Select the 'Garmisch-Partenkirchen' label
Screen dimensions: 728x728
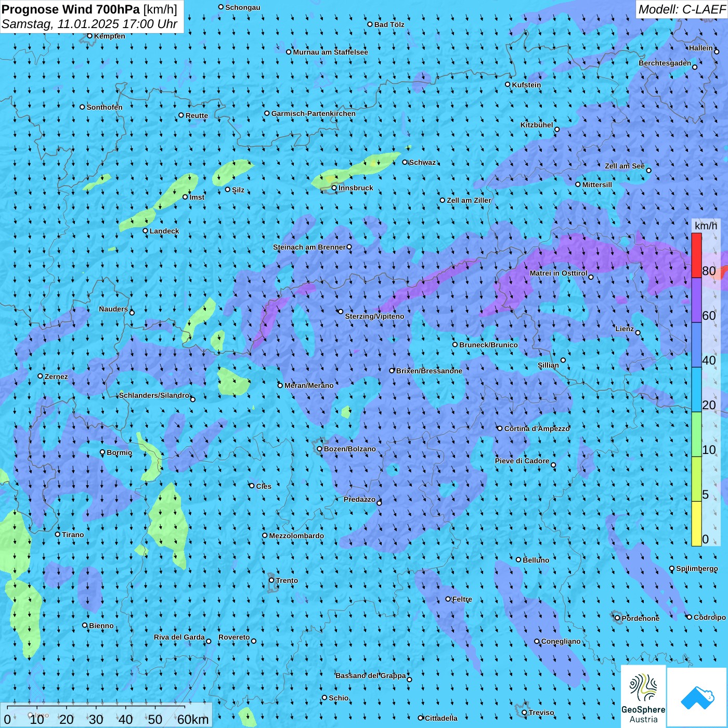coord(314,113)
